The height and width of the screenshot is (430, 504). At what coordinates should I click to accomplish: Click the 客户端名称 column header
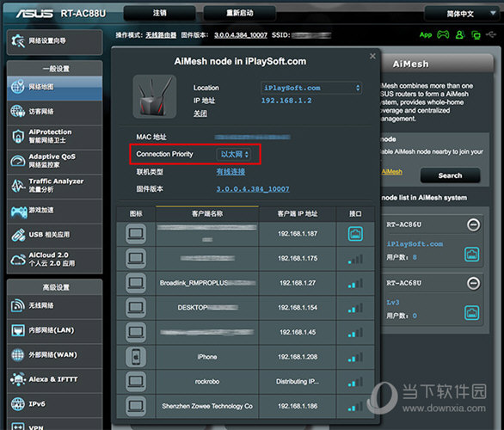(207, 214)
